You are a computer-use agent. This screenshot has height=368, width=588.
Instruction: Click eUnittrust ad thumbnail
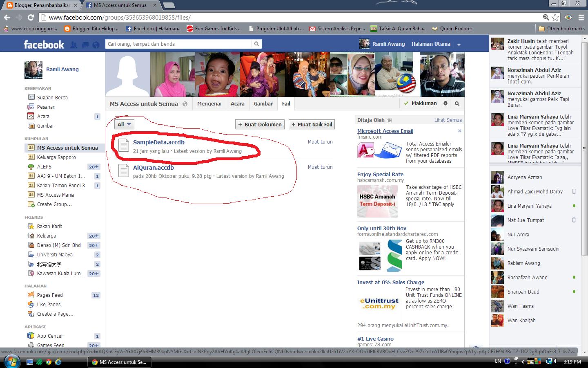[379, 303]
